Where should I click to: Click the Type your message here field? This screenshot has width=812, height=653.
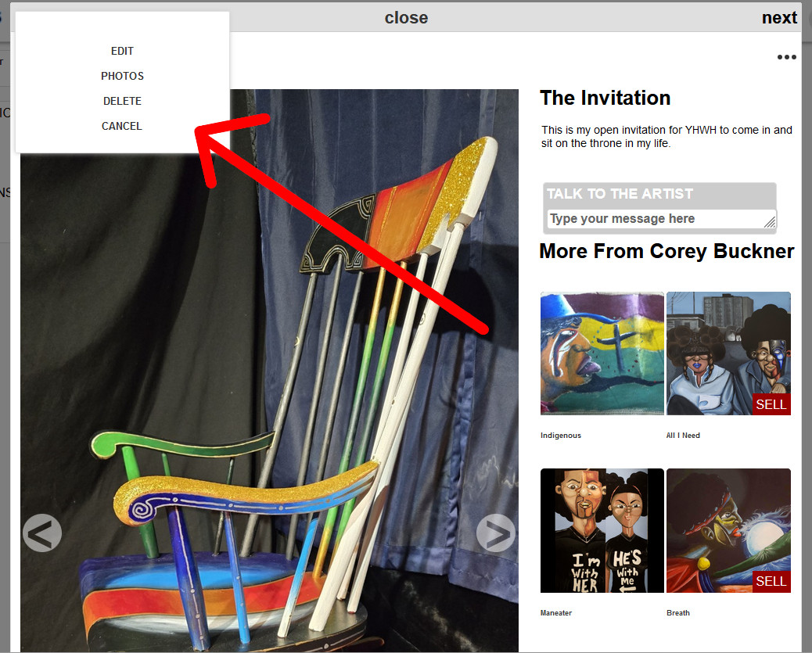(661, 218)
